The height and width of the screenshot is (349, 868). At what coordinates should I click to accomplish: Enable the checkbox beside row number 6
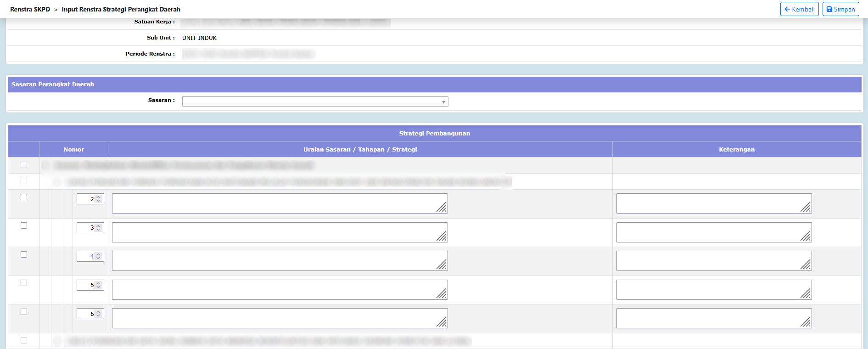[24, 312]
